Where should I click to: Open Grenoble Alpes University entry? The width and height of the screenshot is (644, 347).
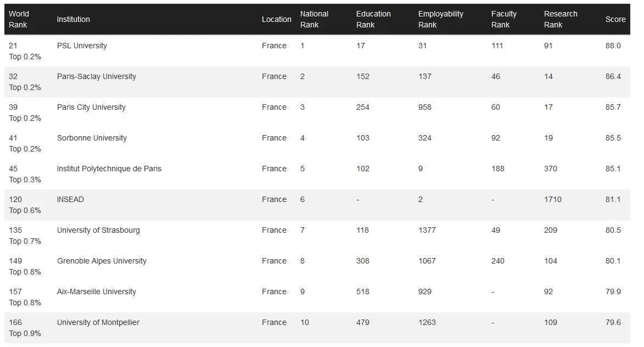tap(102, 261)
